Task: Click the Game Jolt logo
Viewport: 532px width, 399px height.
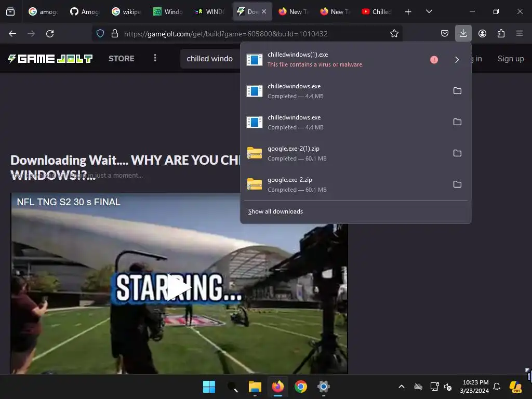Action: coord(50,59)
